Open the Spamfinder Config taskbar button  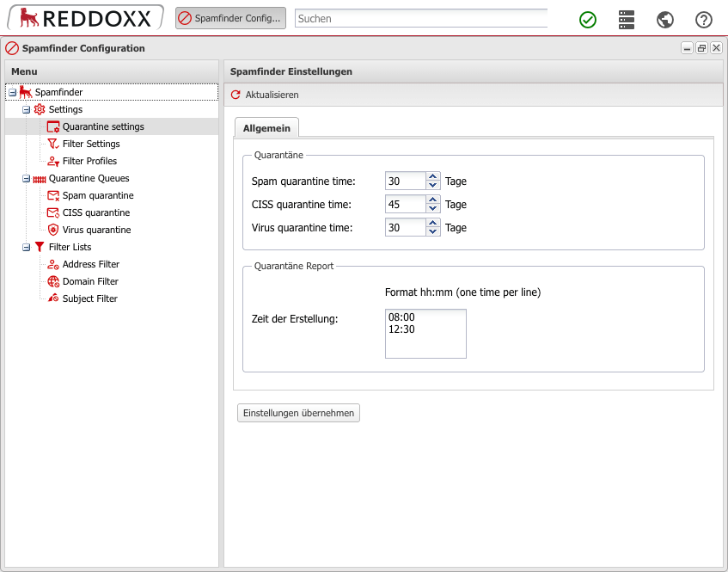tap(230, 18)
